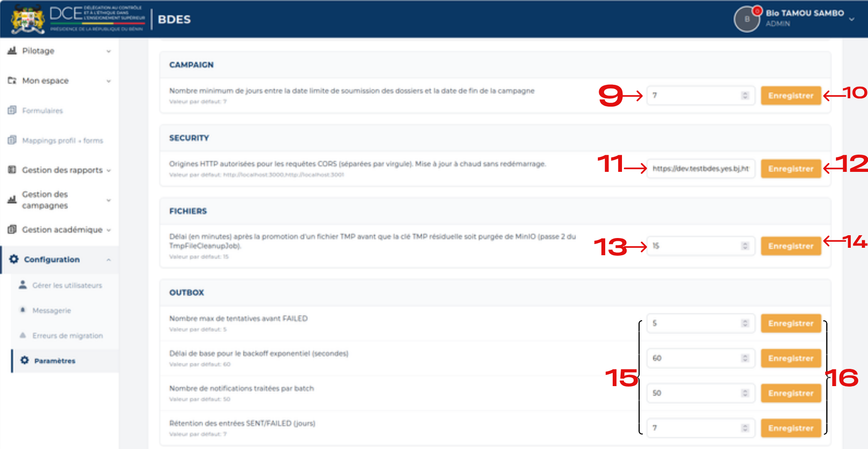Click the SECURITY section heading
The width and height of the screenshot is (868, 449).
(x=189, y=138)
